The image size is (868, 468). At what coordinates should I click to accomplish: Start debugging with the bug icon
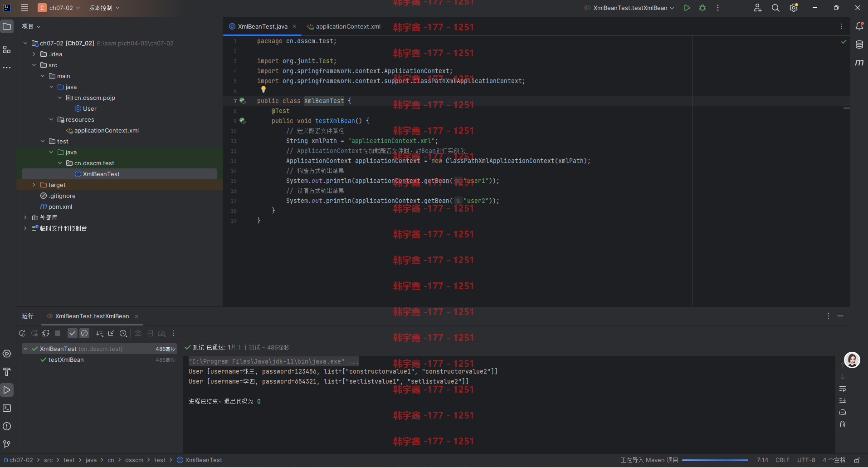702,8
